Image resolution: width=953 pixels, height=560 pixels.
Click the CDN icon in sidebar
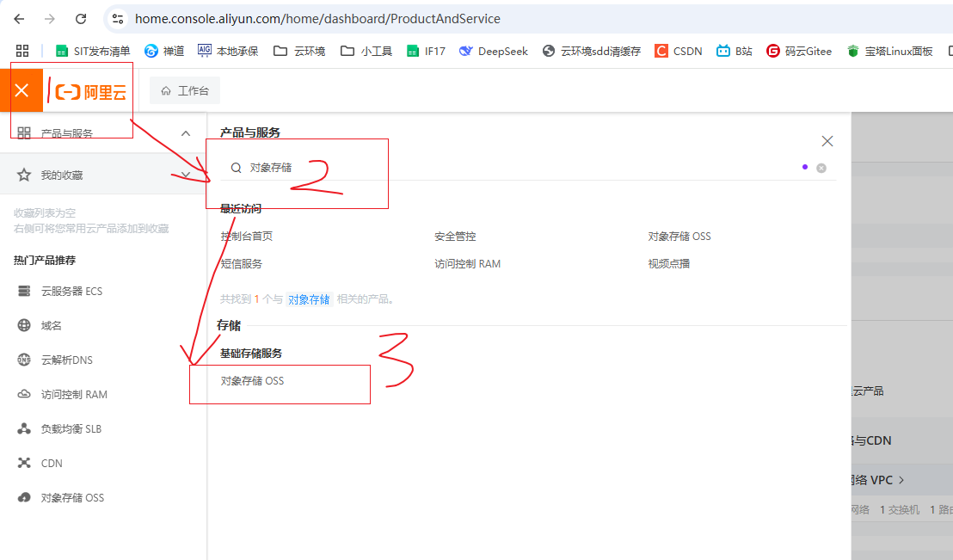click(24, 464)
